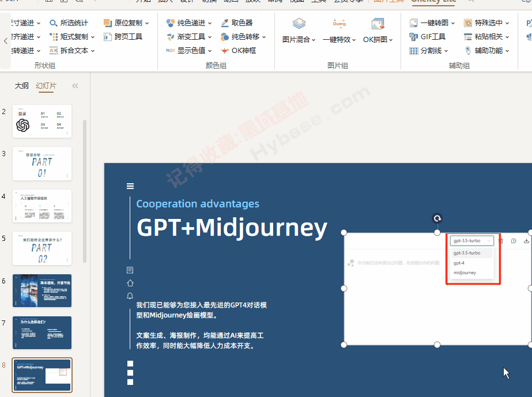This screenshot has height=397, width=532.
Task: Open the 粘贴相关 paste-related tool
Action: [x=486, y=37]
